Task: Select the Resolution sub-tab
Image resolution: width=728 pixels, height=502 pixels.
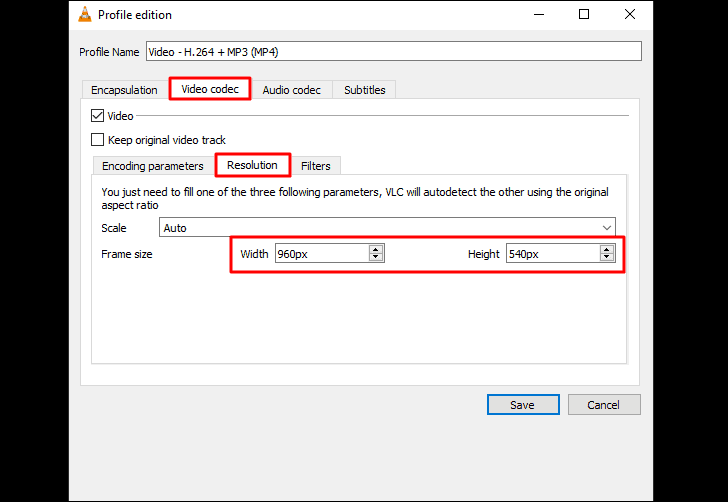Action: tap(252, 165)
